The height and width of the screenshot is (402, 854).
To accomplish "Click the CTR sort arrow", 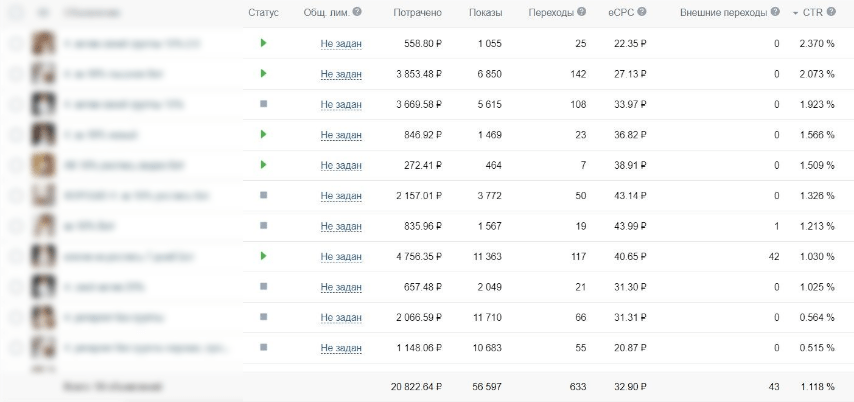I will [796, 13].
